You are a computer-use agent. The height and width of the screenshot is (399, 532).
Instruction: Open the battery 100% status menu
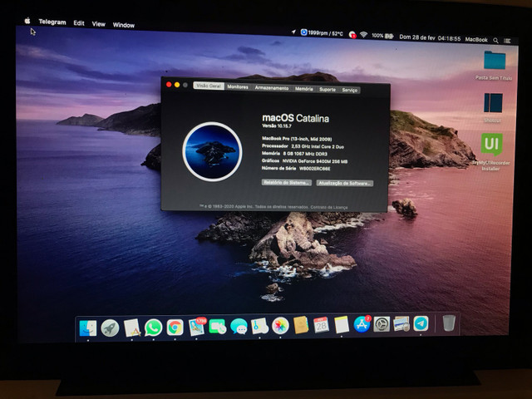(382, 36)
